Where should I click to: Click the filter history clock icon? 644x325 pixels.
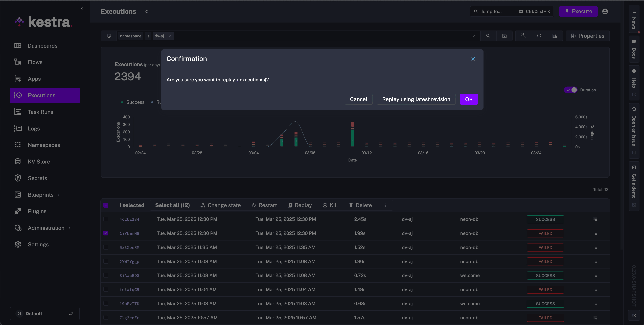tap(109, 36)
